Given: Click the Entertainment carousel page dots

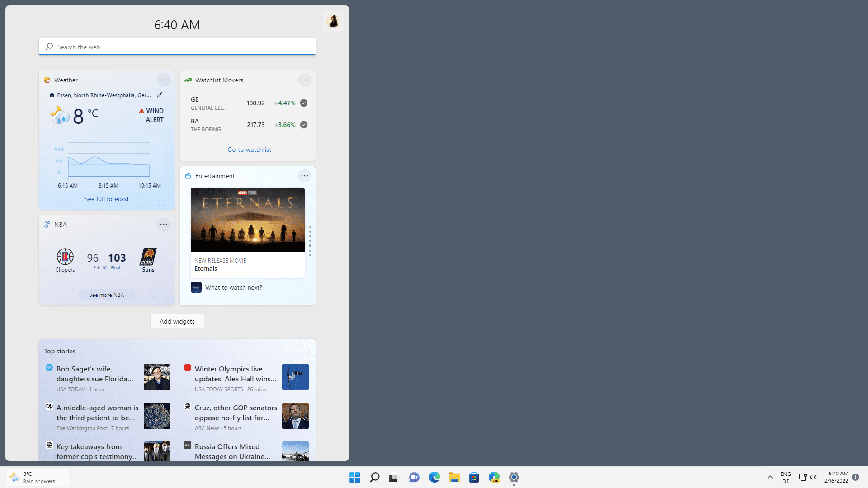Looking at the screenshot, I should [310, 241].
